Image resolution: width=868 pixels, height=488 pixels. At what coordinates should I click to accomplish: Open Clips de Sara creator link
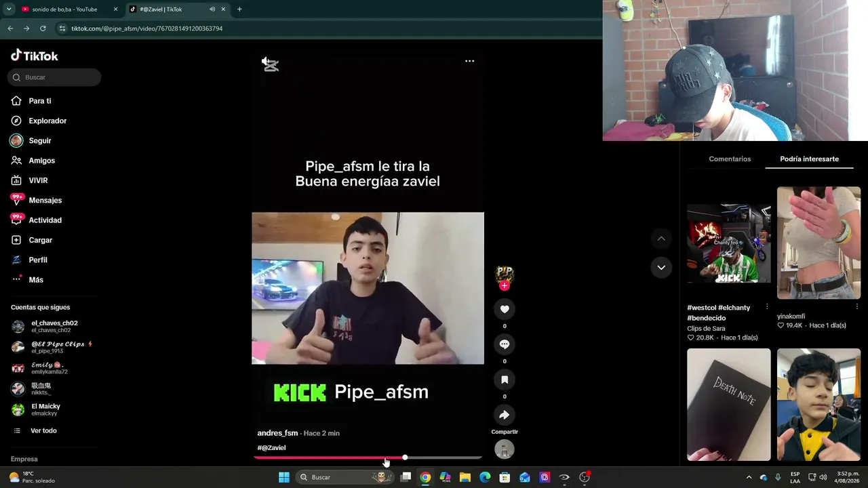coord(706,329)
